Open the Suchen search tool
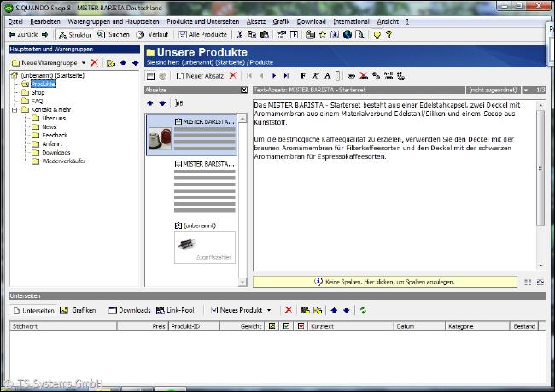The height and width of the screenshot is (392, 555). click(x=114, y=35)
